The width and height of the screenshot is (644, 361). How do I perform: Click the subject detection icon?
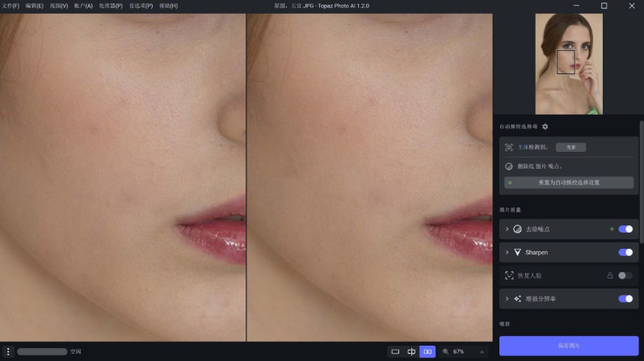point(509,147)
